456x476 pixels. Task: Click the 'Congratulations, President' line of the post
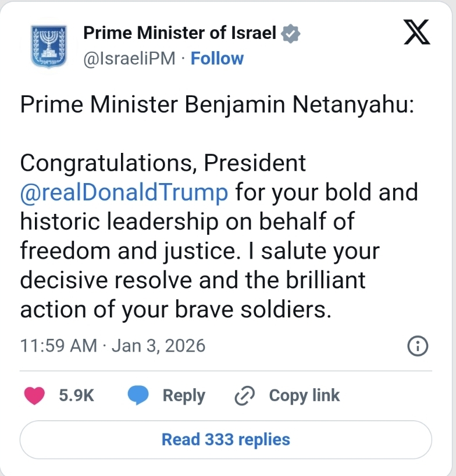[163, 163]
